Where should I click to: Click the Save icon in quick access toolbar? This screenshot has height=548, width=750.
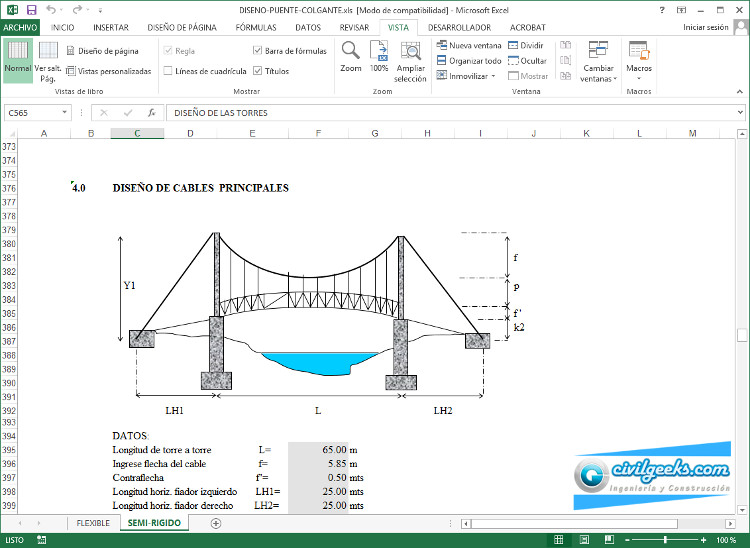tap(32, 9)
